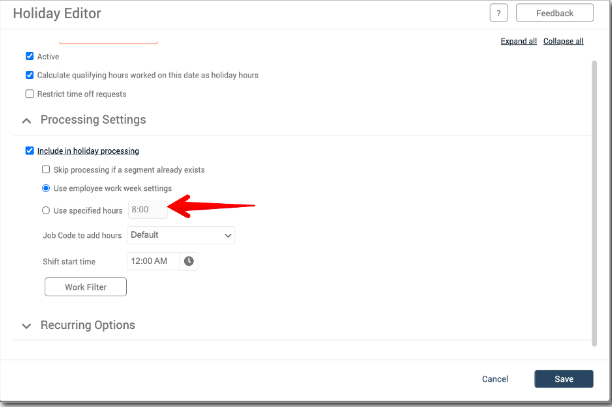The height and width of the screenshot is (407, 612).
Task: Enable Restrict time off requests
Action: point(30,94)
